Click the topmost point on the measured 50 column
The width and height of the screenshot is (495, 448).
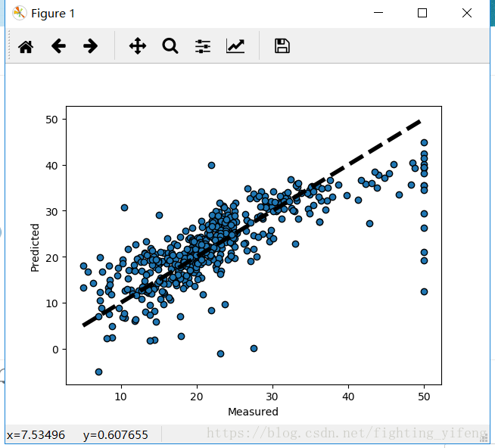tap(424, 142)
